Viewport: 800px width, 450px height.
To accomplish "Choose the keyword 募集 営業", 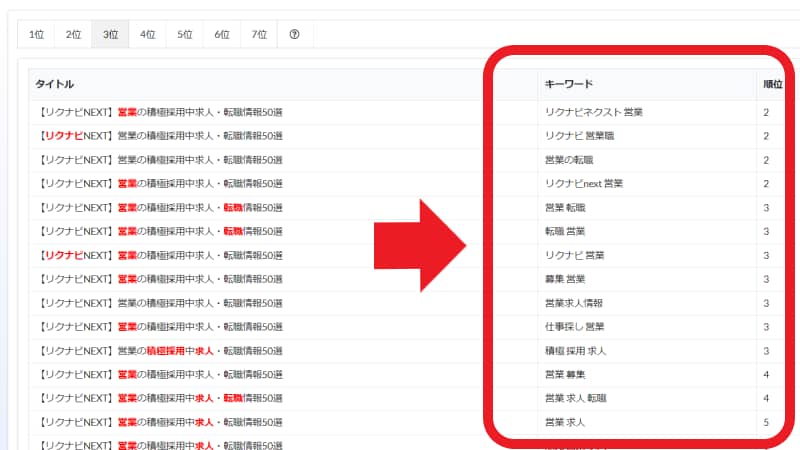I will coord(565,279).
